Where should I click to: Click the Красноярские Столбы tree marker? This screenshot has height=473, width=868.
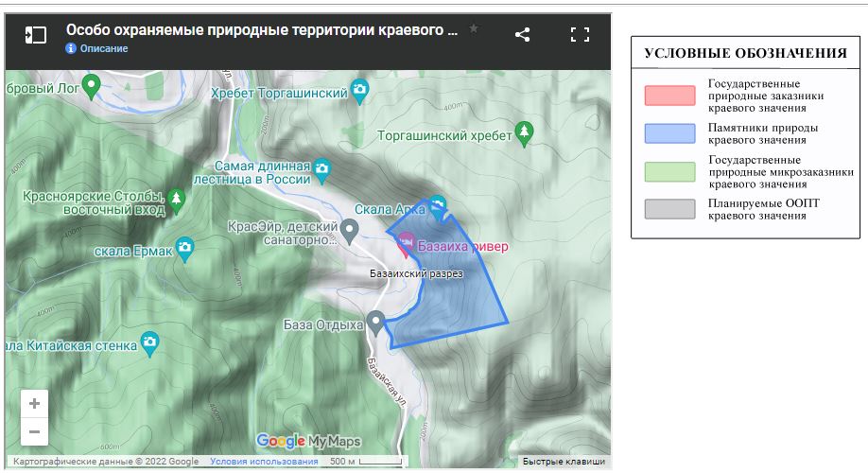[x=177, y=201]
